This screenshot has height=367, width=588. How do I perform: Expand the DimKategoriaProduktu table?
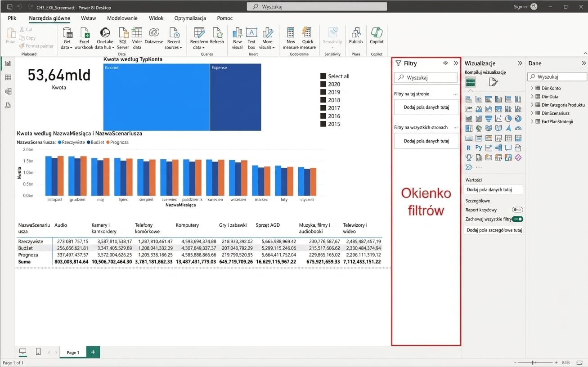532,105
